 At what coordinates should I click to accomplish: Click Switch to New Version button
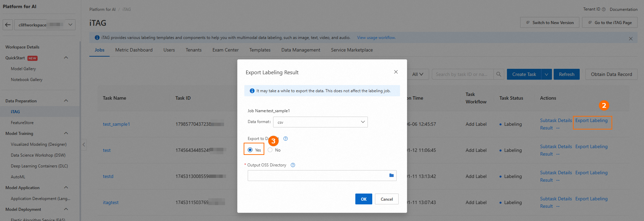point(550,23)
